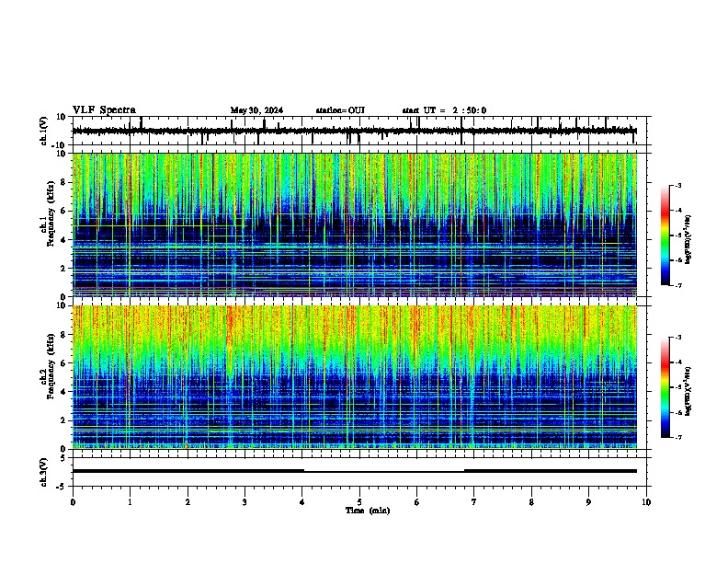Click the ch.2 "Frequency (kHz)" axis label
Viewport: 728px width, 563px height.
[51, 366]
